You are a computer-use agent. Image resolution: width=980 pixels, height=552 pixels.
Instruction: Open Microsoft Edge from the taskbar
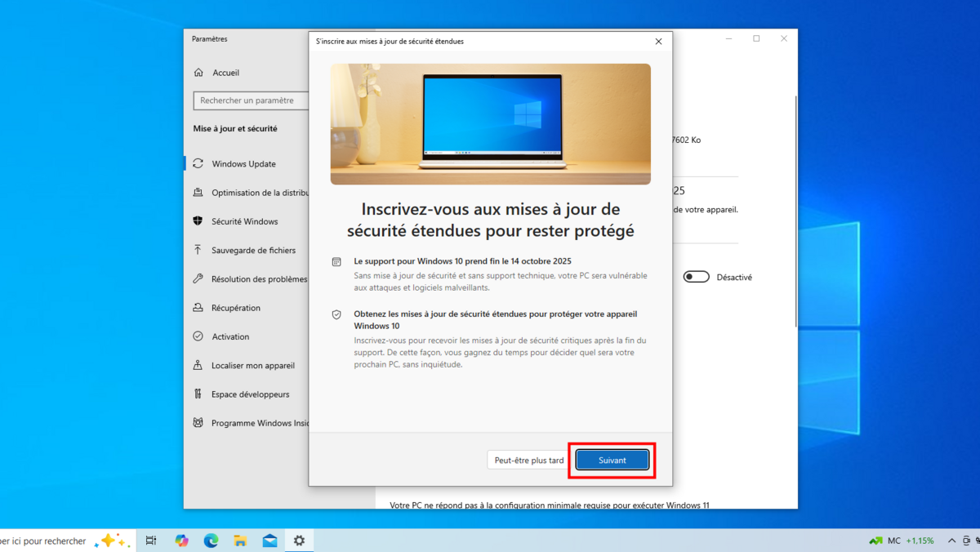pos(211,541)
